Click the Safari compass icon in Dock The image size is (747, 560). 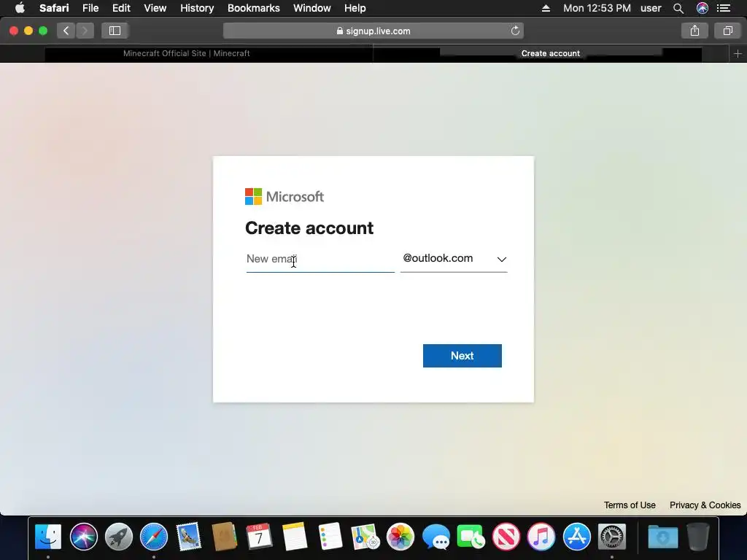coord(154,537)
